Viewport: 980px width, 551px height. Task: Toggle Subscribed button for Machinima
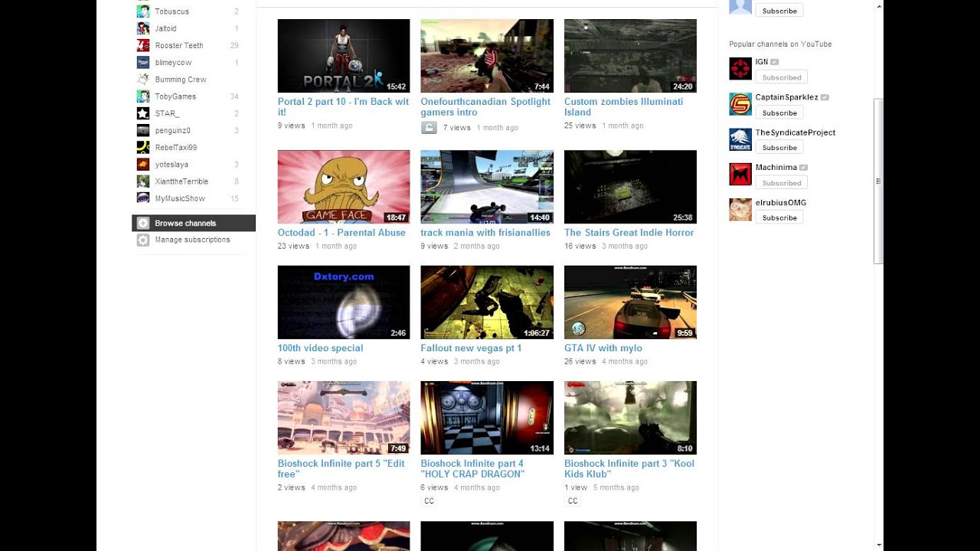coord(781,183)
